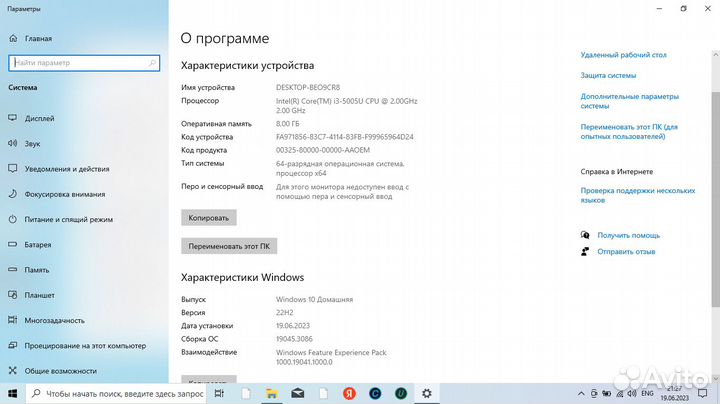720x404 pixels.
Task: Click the Переименовать этот ПК button
Action: coord(229,246)
